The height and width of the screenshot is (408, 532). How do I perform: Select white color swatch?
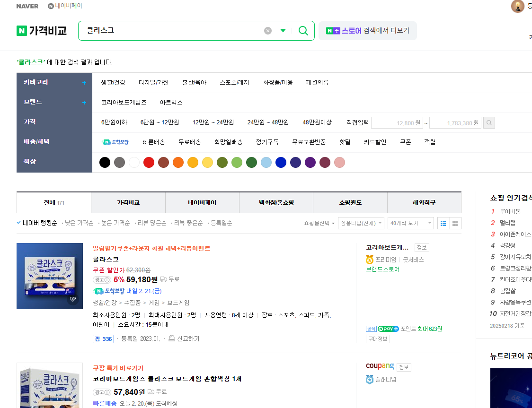[134, 162]
